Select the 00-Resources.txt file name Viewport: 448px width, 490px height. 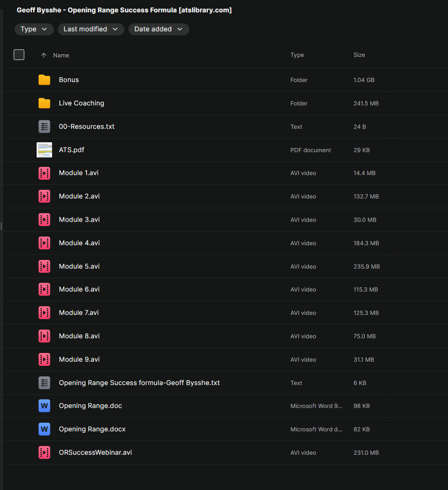(87, 127)
